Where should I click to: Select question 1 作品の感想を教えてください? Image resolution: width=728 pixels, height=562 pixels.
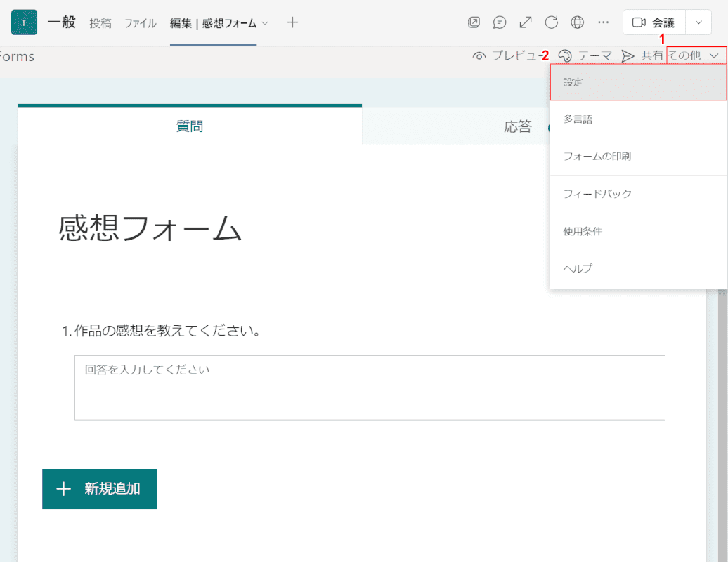click(x=161, y=330)
